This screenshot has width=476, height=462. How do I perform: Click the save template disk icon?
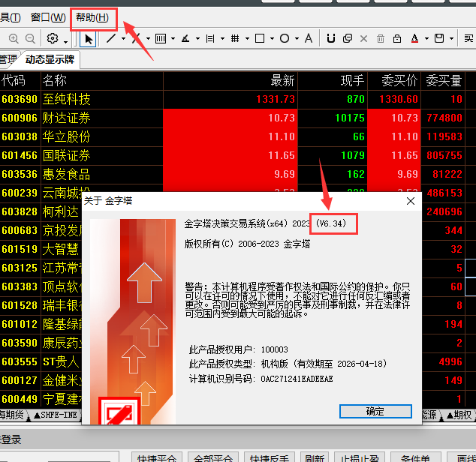point(439,39)
